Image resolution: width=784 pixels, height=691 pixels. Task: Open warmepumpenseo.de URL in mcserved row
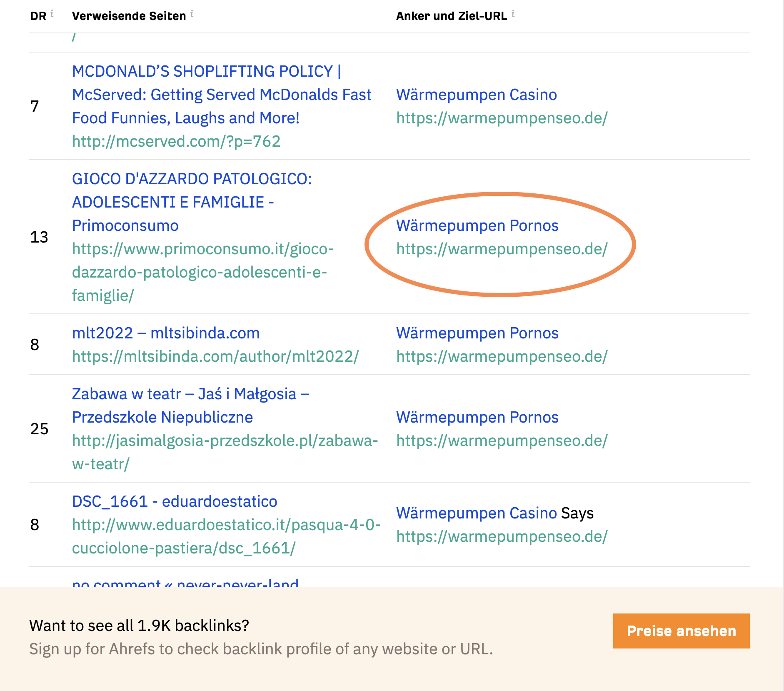pyautogui.click(x=502, y=118)
